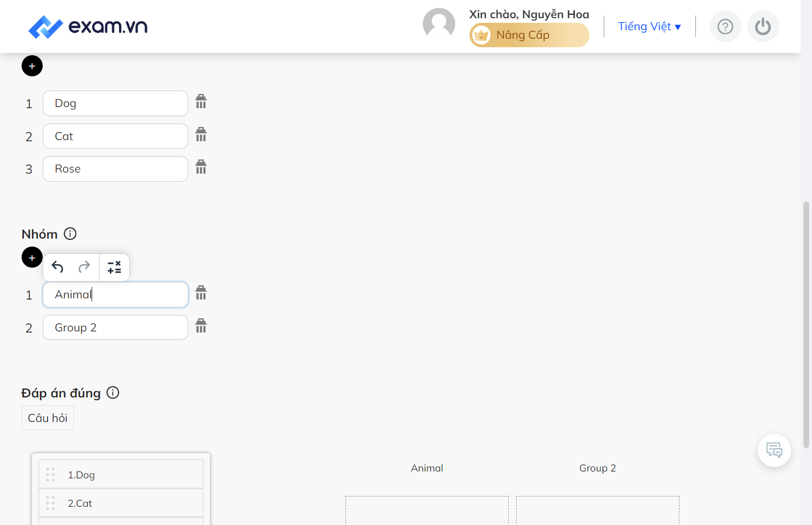Click inside the Animal group field
The image size is (812, 525).
pyautogui.click(x=116, y=294)
